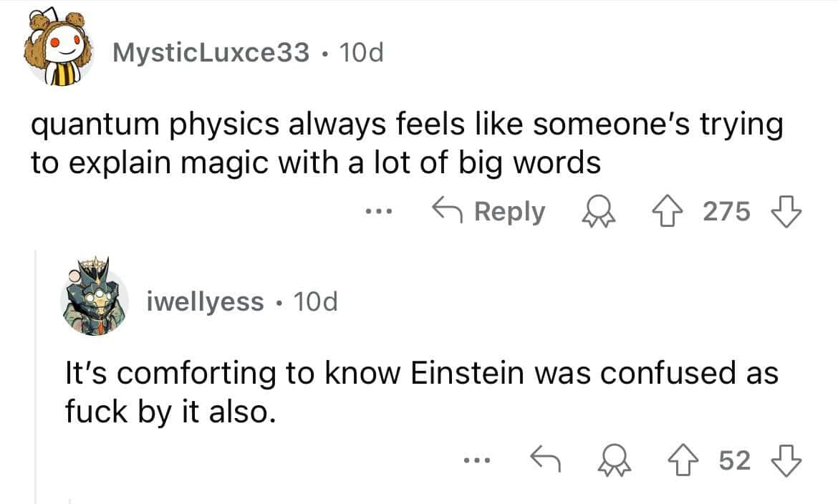The width and height of the screenshot is (838, 504).
Task: Click the 10d timestamp on iwellyess's comment
Action: click(315, 302)
